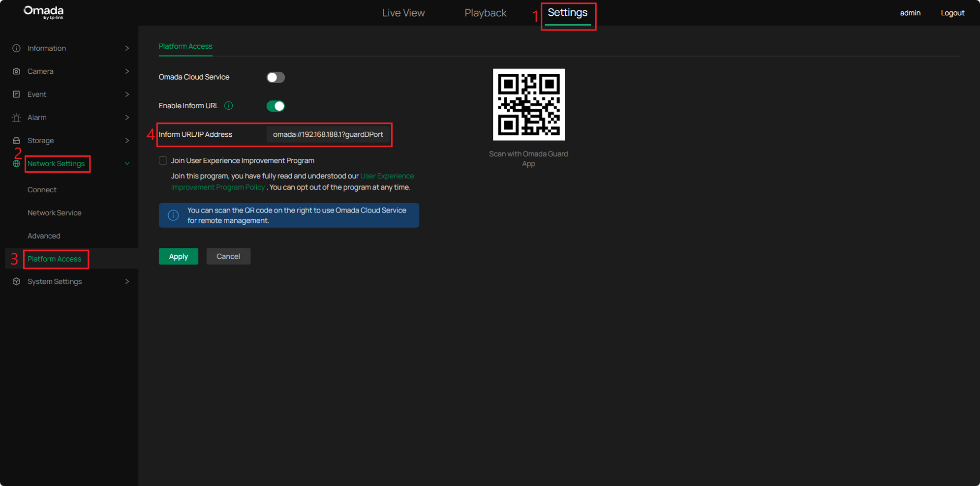
Task: Open the Network Service submenu item
Action: pos(55,213)
